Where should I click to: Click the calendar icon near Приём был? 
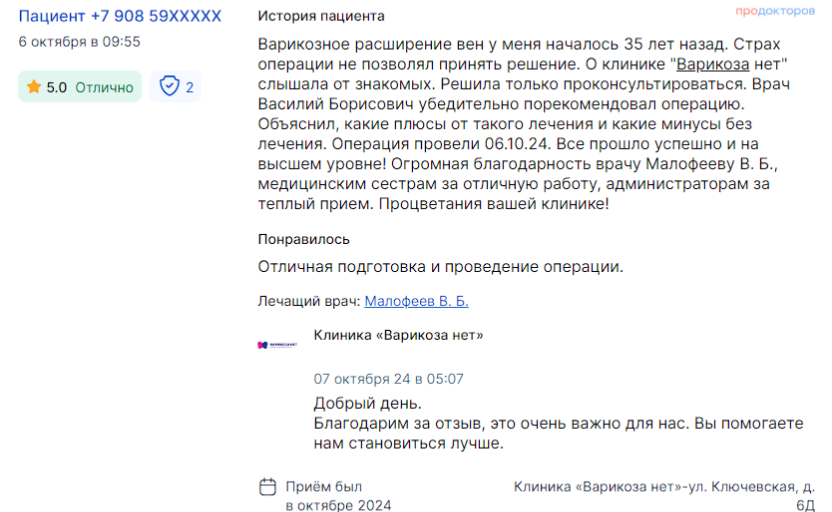point(267,487)
